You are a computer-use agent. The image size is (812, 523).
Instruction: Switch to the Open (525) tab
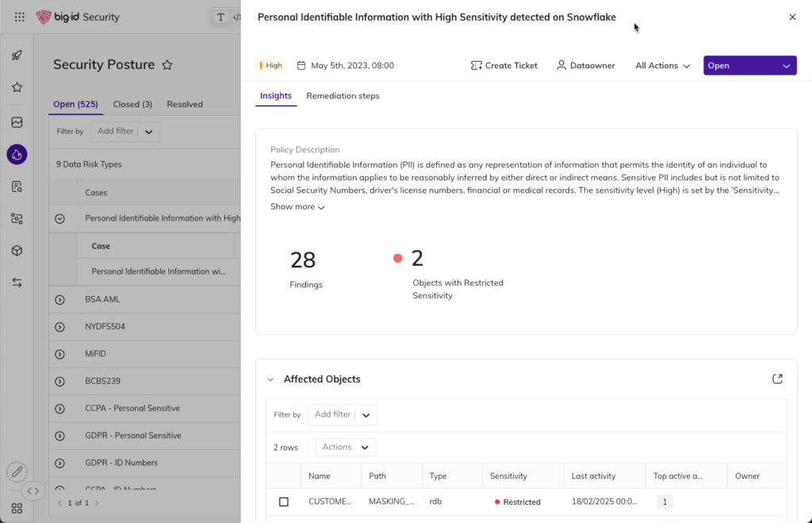75,104
